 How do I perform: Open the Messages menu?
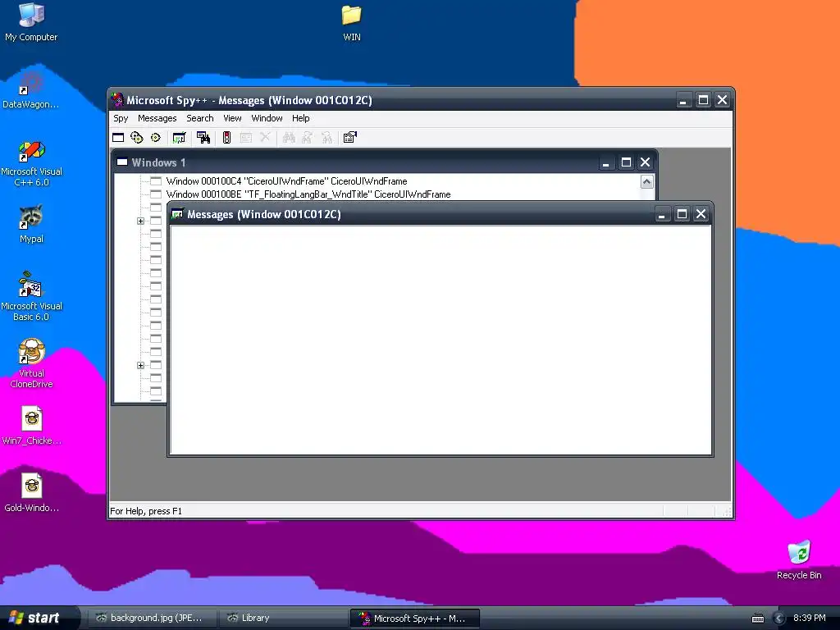[157, 118]
